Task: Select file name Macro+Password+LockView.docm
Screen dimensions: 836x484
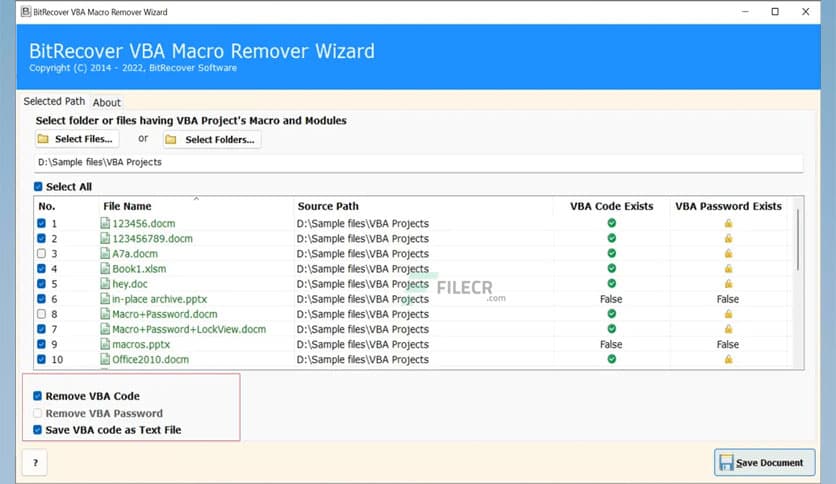Action: click(x=189, y=329)
